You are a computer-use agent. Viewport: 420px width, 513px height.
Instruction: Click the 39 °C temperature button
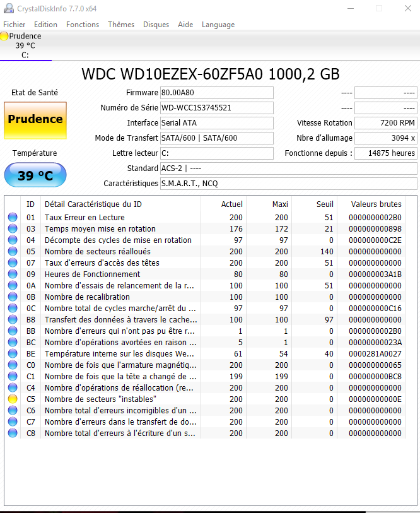35,175
